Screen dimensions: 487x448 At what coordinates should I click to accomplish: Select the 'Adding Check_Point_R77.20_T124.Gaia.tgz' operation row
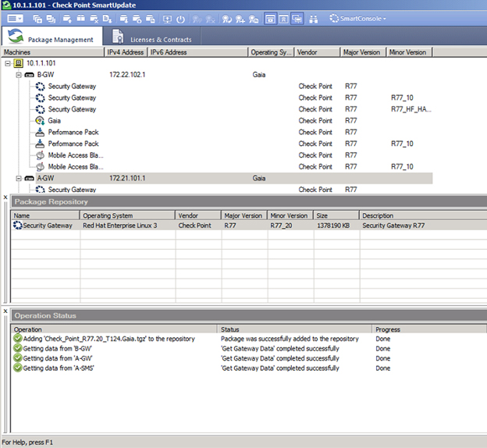point(249,339)
